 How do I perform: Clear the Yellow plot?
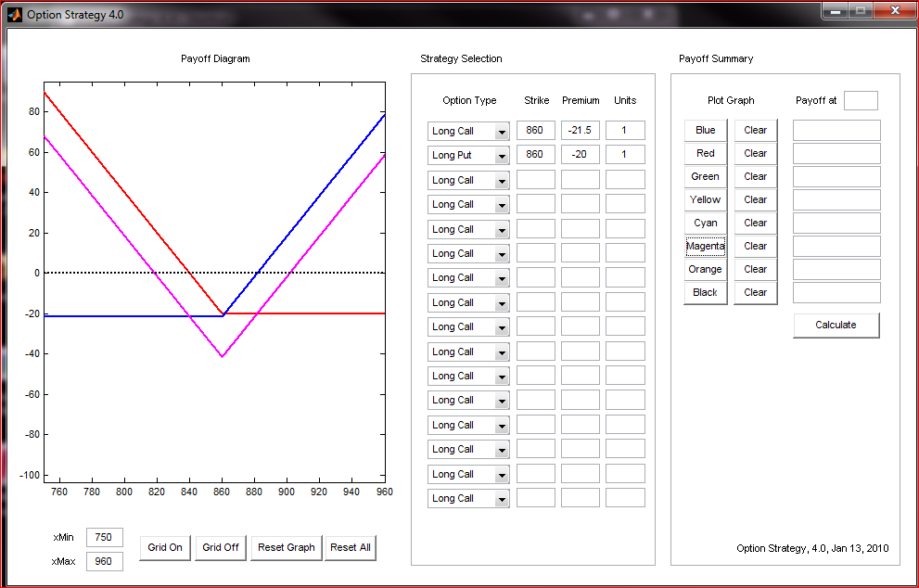tap(756, 200)
